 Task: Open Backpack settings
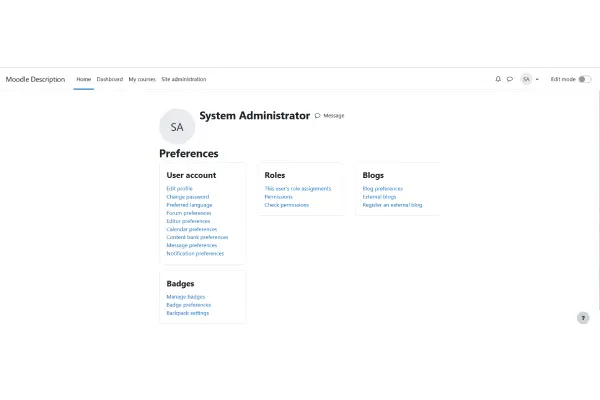click(x=188, y=313)
